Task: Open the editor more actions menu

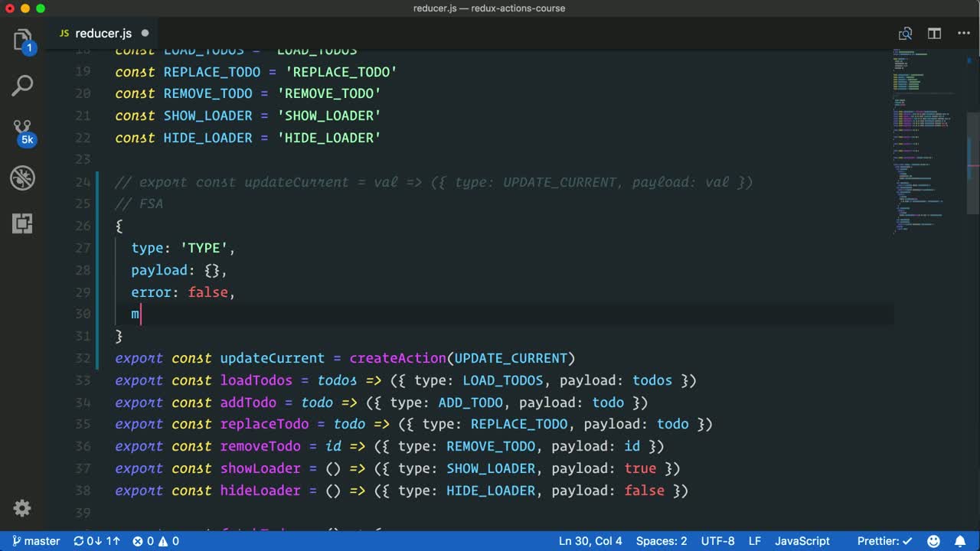Action: coord(963,33)
